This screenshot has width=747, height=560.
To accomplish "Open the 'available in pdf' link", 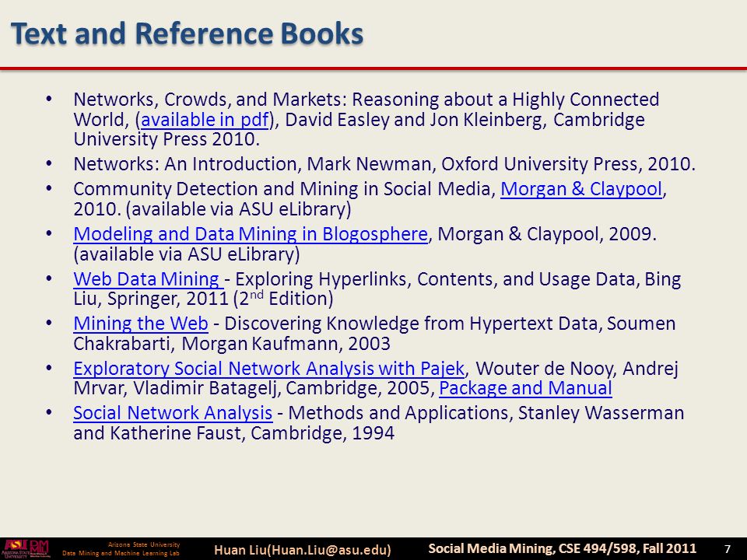I will [x=205, y=120].
